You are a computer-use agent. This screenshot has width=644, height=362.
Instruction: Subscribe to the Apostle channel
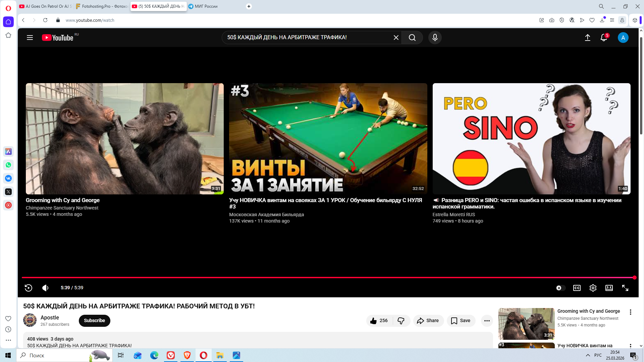94,321
